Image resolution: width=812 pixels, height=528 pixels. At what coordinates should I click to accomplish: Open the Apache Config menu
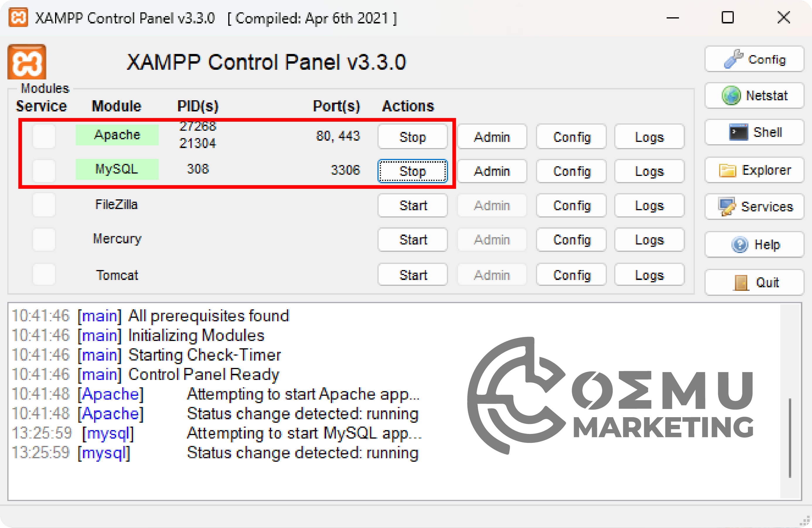click(571, 137)
